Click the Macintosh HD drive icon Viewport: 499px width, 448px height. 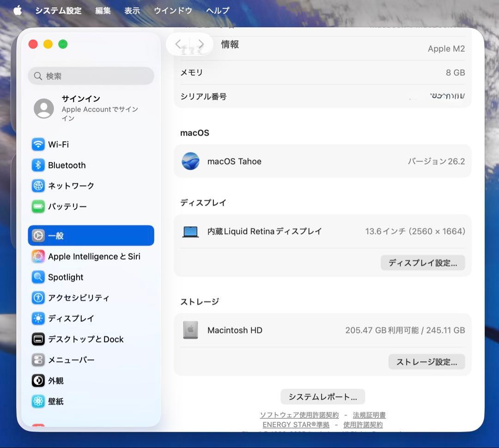(190, 330)
